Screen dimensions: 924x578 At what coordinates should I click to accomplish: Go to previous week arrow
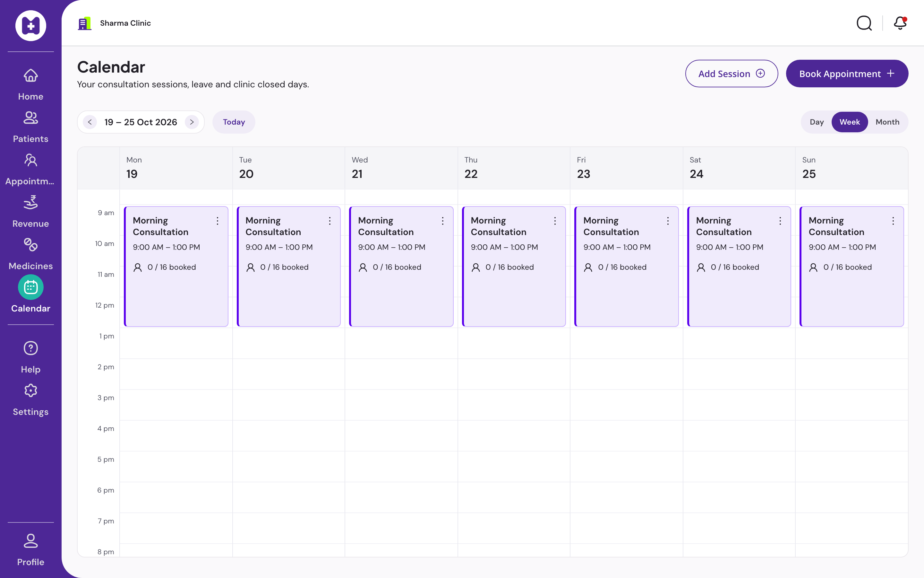click(x=90, y=122)
